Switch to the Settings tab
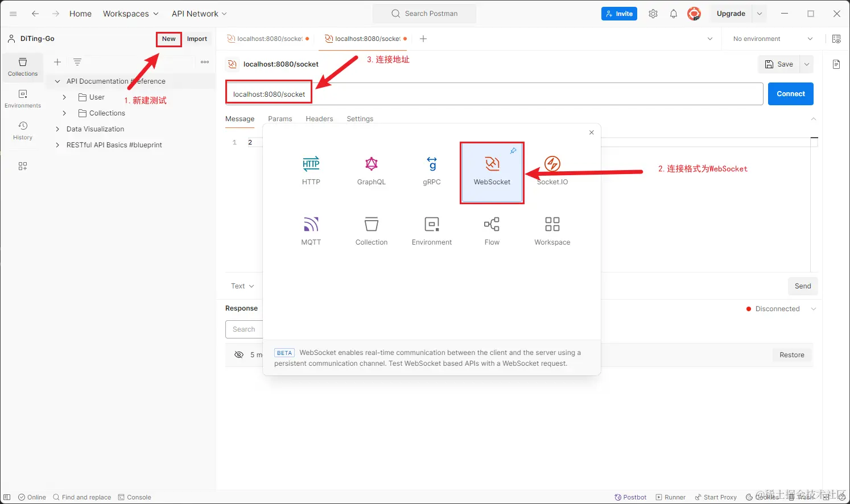Screen dimensions: 850x504 click(x=360, y=119)
